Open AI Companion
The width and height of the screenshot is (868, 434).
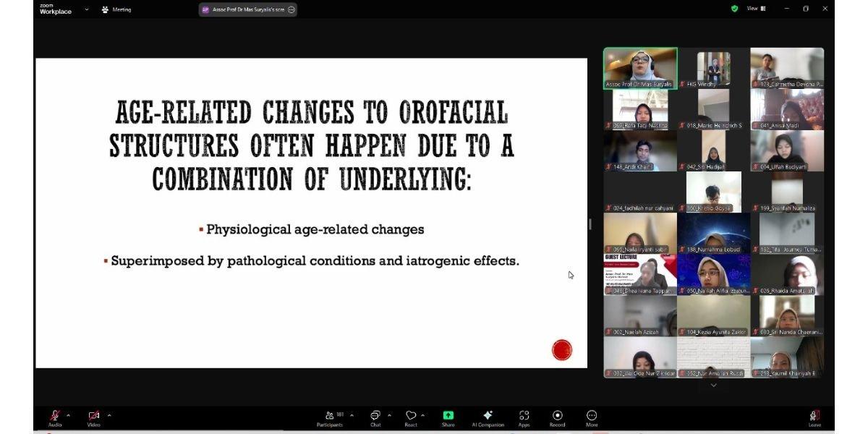pyautogui.click(x=488, y=416)
